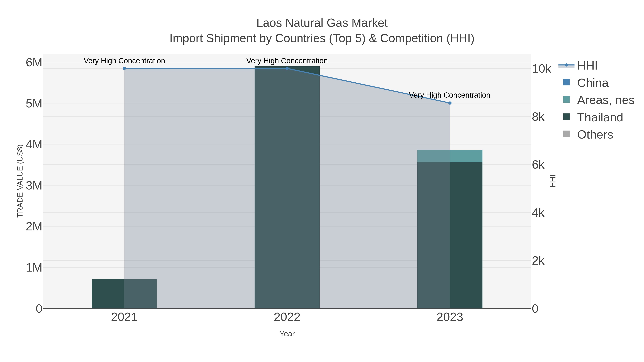Click the chart subtitle mentioning Competition (HHI)

click(x=322, y=38)
